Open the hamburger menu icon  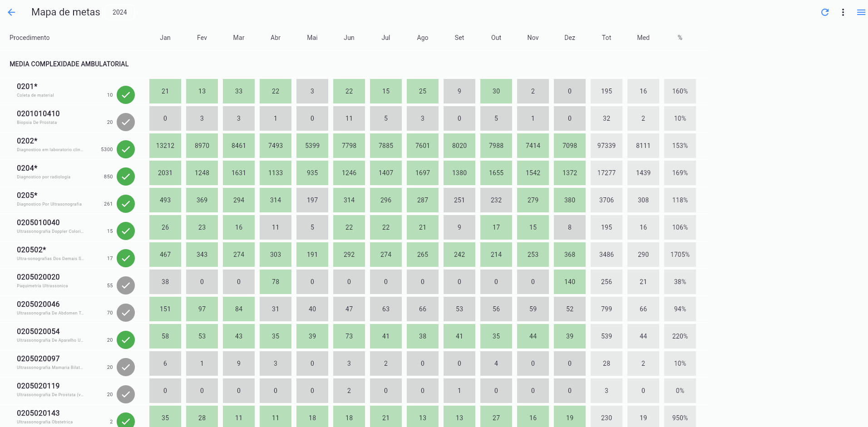[861, 12]
